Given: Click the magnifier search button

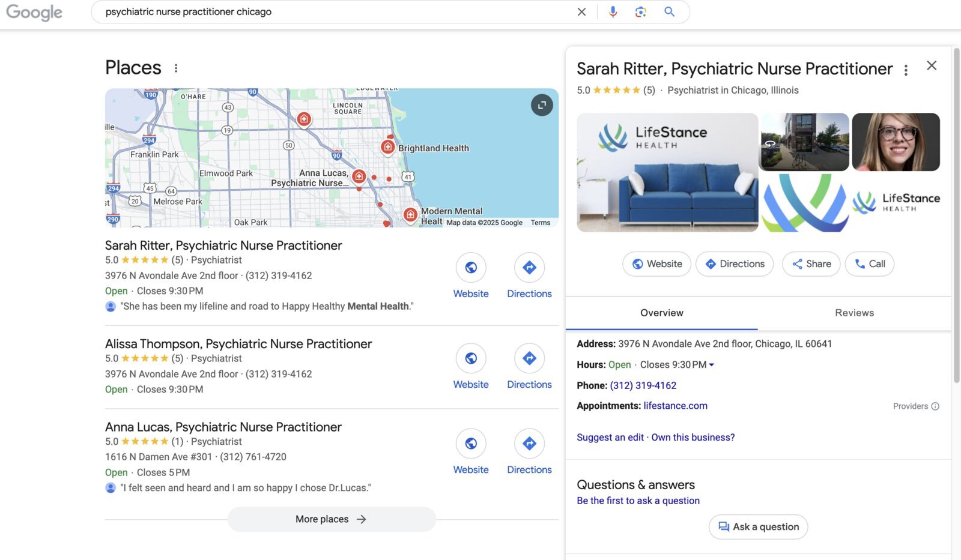Looking at the screenshot, I should click(669, 12).
